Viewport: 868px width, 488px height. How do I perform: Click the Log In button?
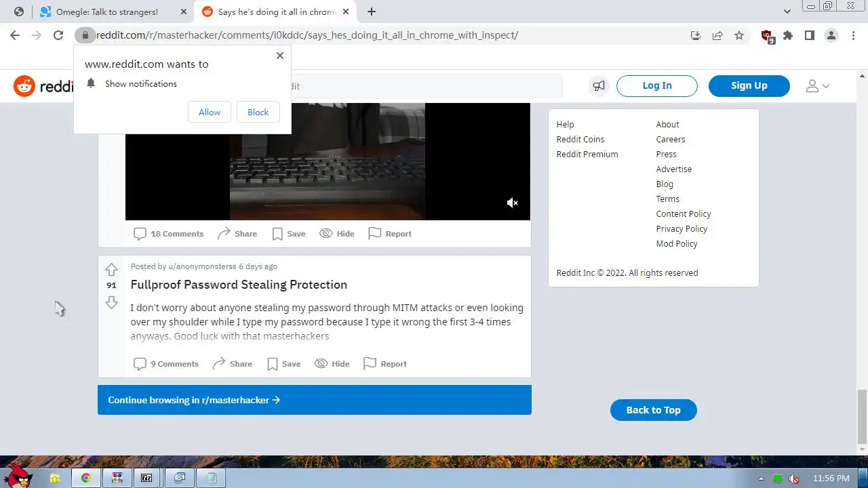click(657, 86)
